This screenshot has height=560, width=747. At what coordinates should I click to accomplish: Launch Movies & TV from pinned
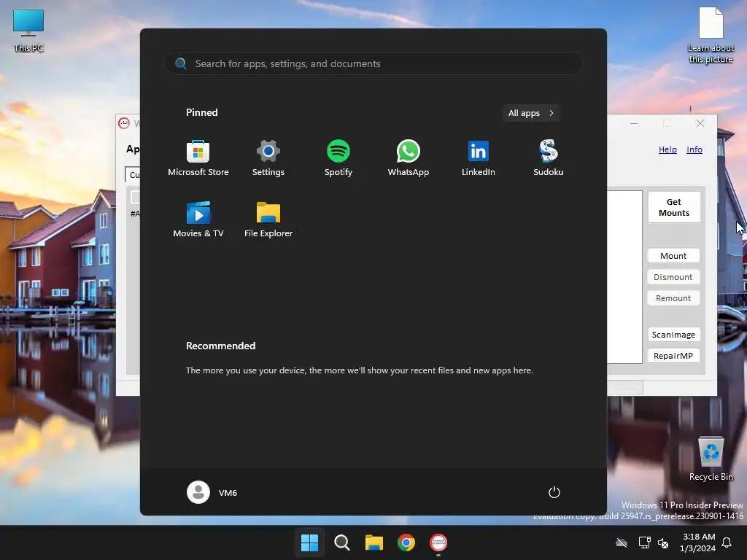point(198,219)
